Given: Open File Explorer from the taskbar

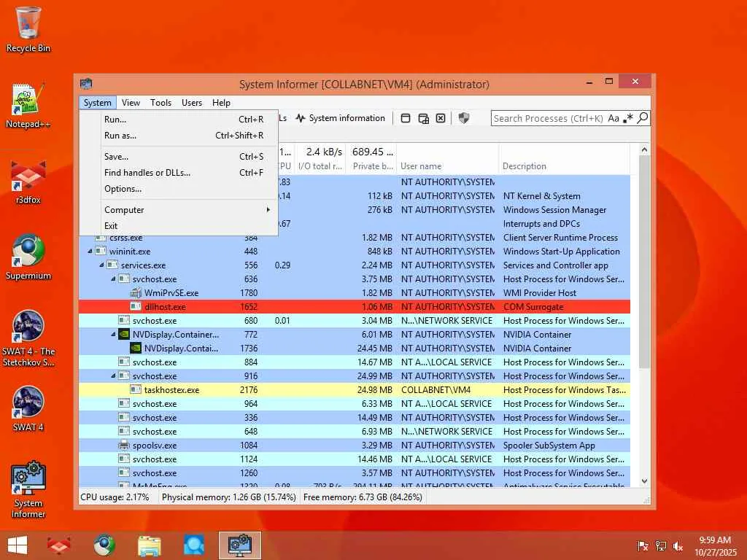Looking at the screenshot, I should [x=149, y=545].
